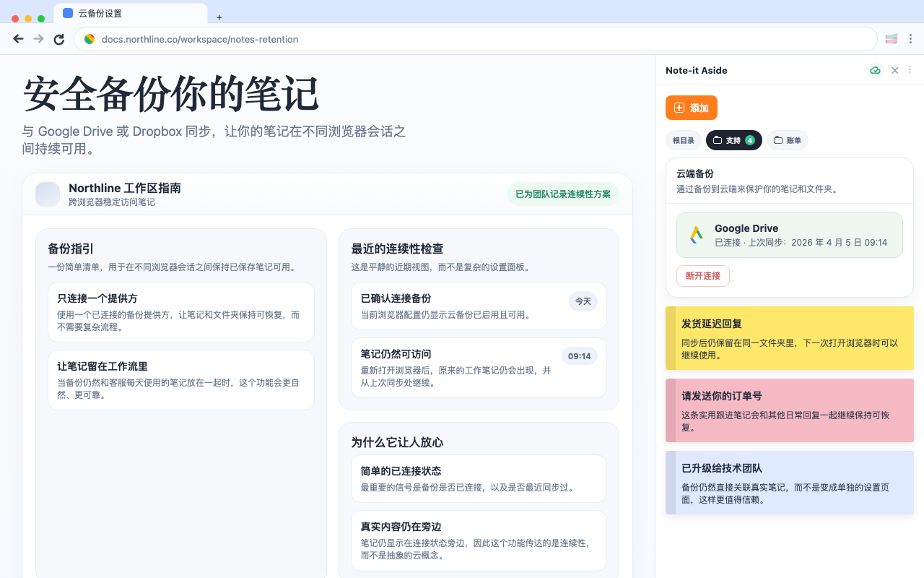Image resolution: width=924 pixels, height=578 pixels.
Task: Click 断开连接 to disconnect Google Drive
Action: point(702,275)
